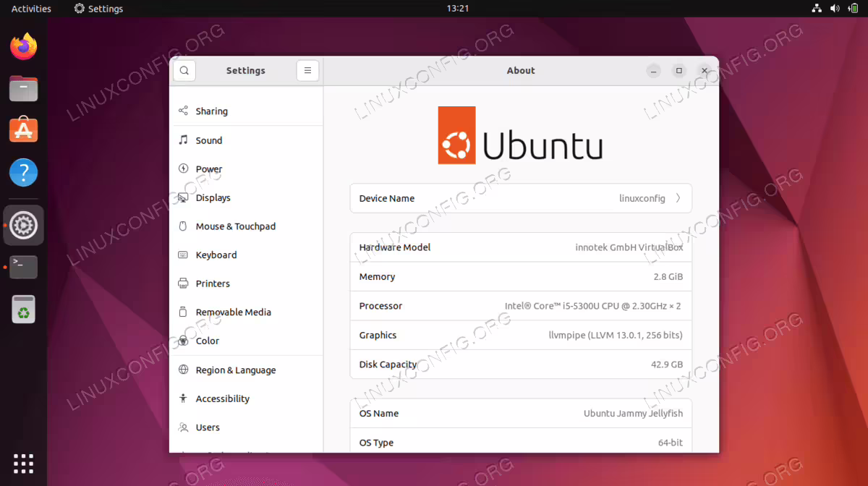Screen dimensions: 868x486
Task: Open Accessibility settings
Action: [x=246, y=398]
